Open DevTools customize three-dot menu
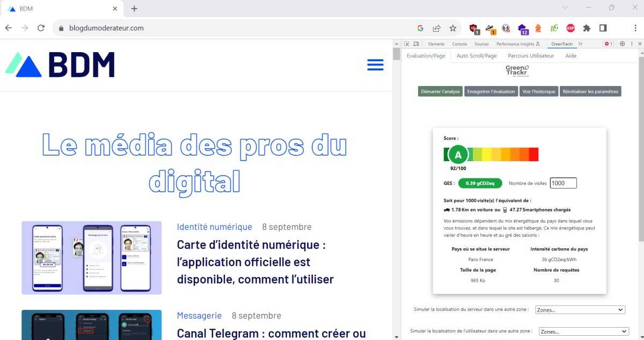Viewport: 644px width, 340px height. [x=631, y=44]
